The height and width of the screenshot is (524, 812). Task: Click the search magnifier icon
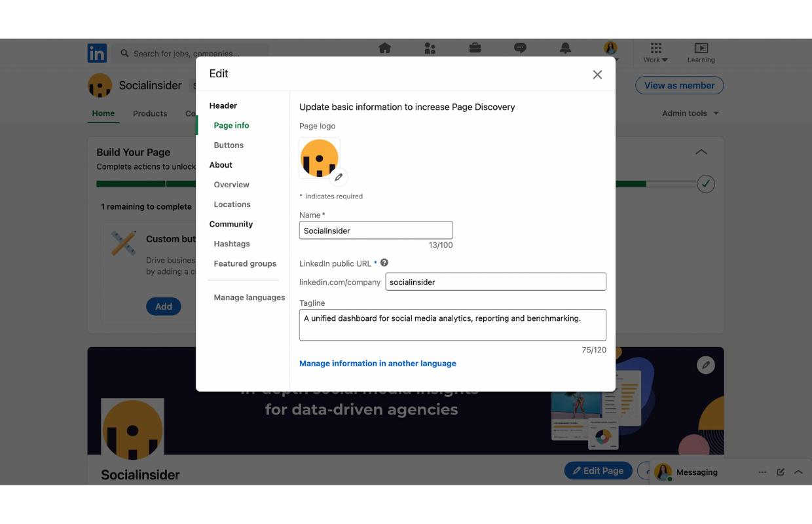tap(124, 53)
